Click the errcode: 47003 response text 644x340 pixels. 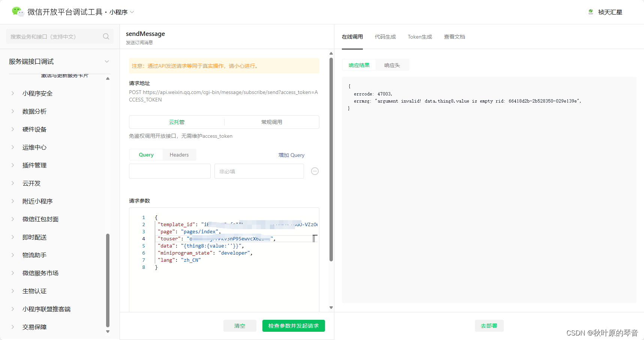(373, 94)
